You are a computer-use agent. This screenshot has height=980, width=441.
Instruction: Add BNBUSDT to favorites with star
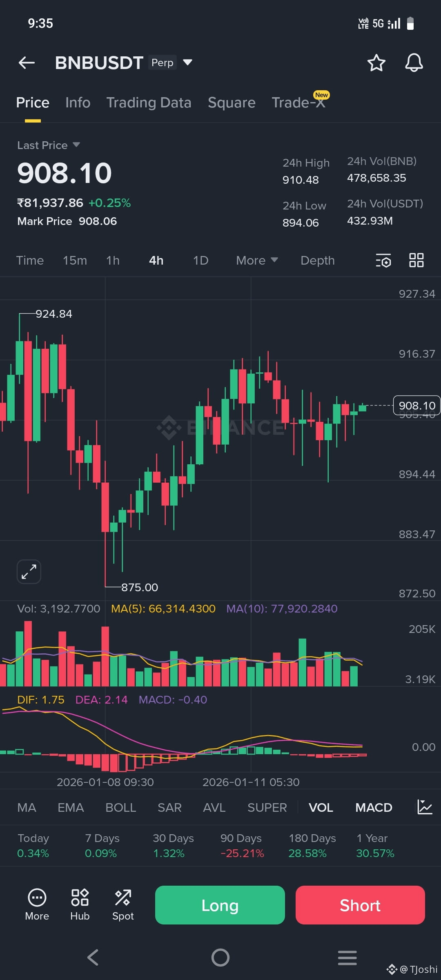tap(376, 63)
